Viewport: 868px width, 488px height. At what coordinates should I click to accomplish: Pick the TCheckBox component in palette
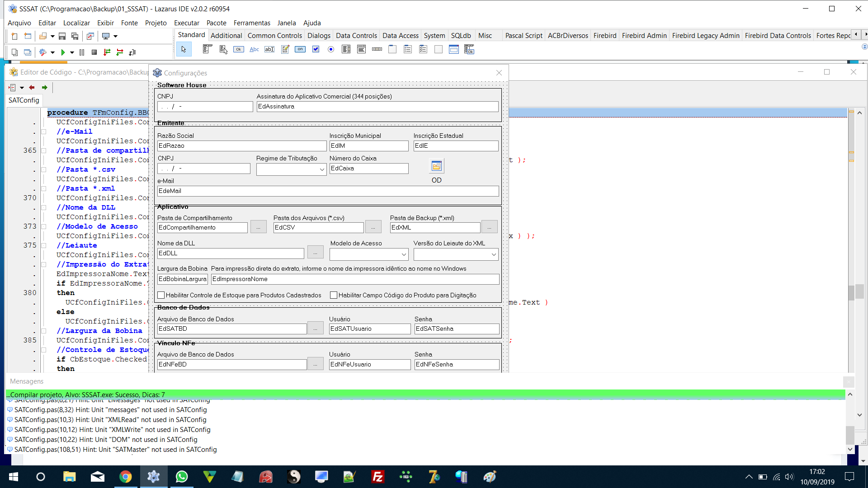click(316, 49)
